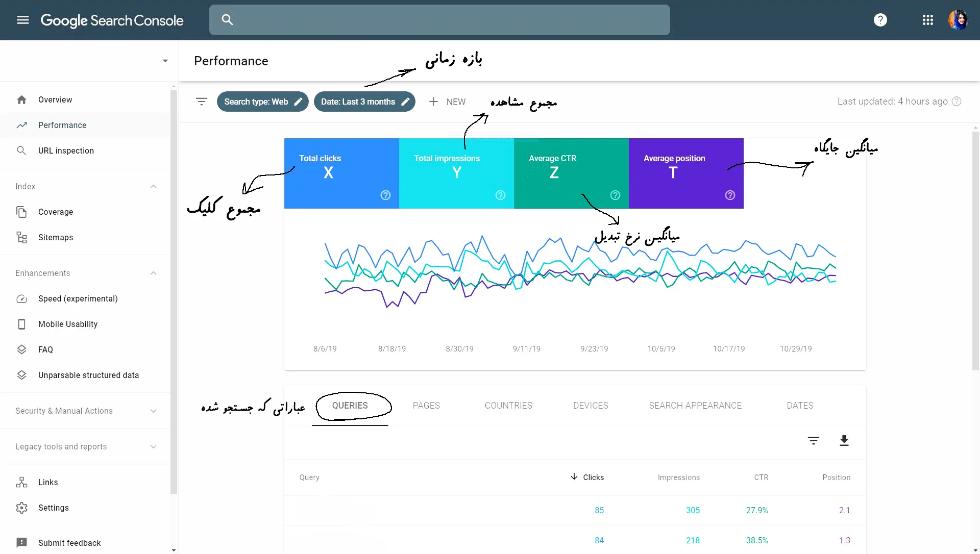This screenshot has height=554, width=980.
Task: Collapse the Index sidebar section
Action: 153,186
